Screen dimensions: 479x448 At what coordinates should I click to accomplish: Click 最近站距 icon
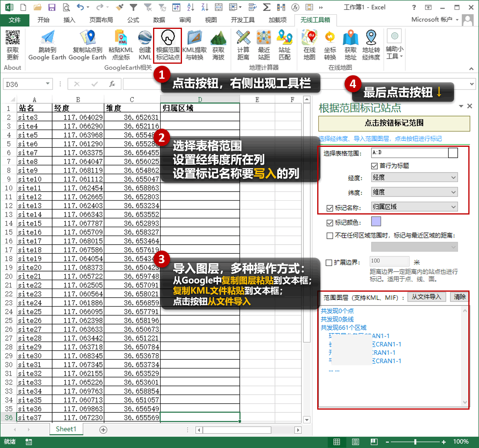[264, 45]
